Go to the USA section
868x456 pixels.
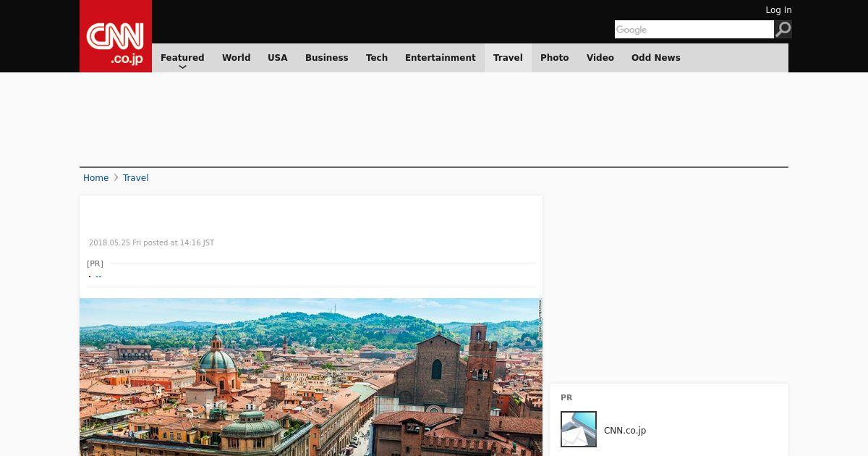pyautogui.click(x=278, y=58)
